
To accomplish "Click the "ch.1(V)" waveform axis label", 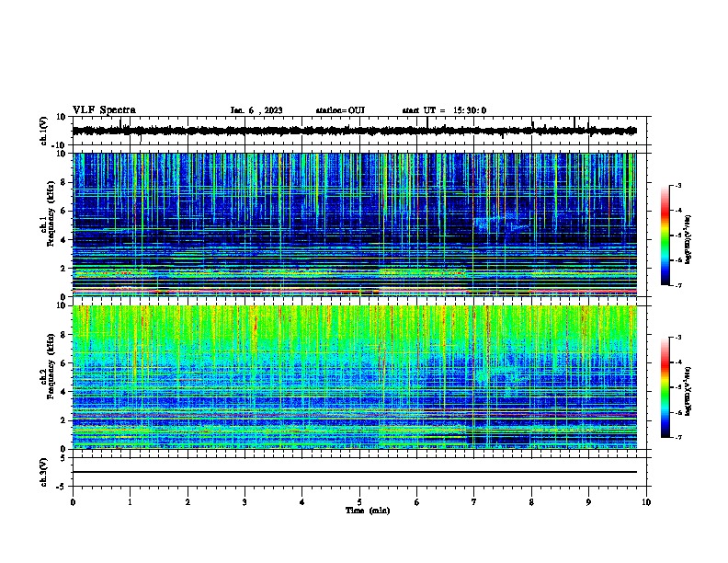I will [44, 131].
